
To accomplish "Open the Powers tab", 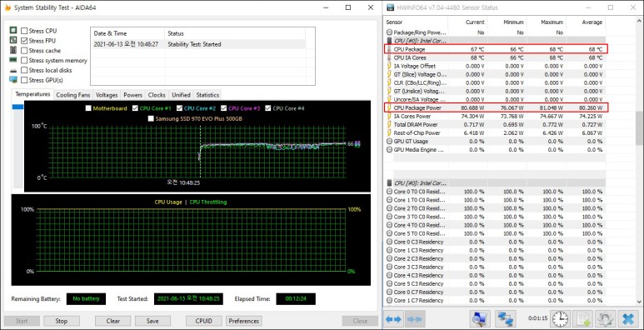I will tap(133, 95).
